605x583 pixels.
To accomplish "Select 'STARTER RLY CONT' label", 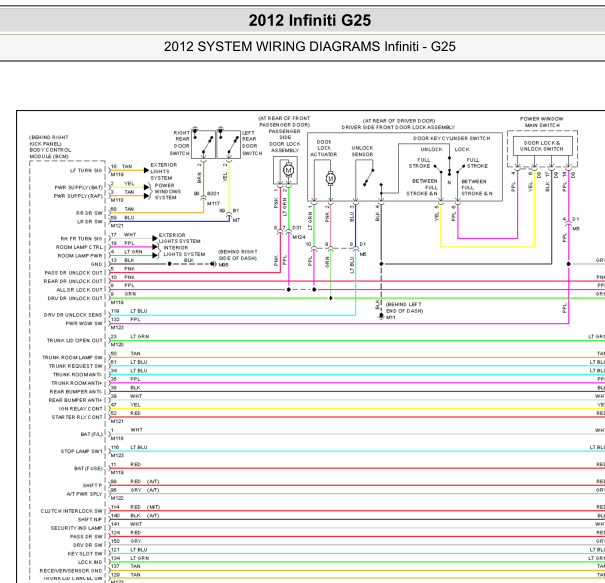I will click(77, 417).
